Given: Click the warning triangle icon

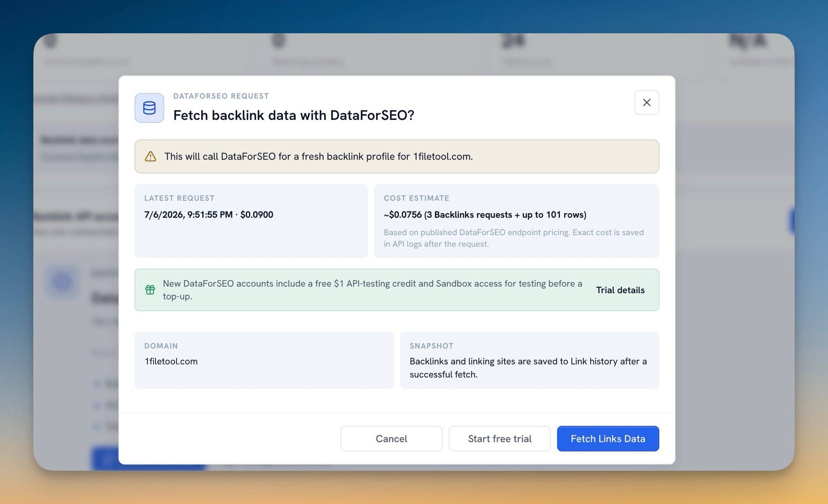Looking at the screenshot, I should coord(150,156).
